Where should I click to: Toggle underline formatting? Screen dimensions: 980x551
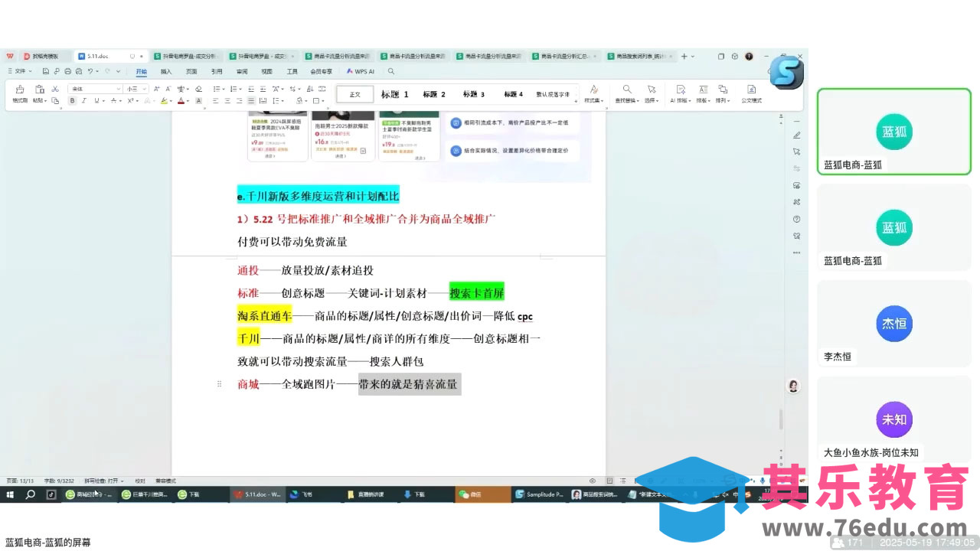pyautogui.click(x=96, y=100)
